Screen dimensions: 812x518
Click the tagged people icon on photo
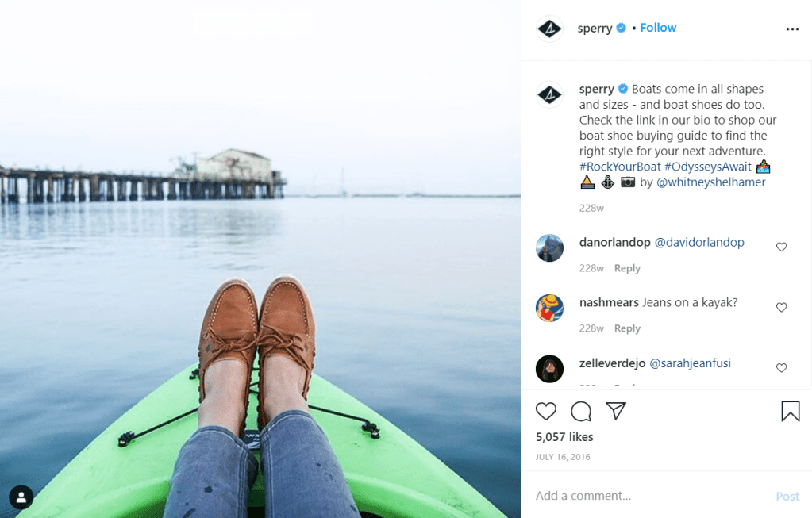21,497
